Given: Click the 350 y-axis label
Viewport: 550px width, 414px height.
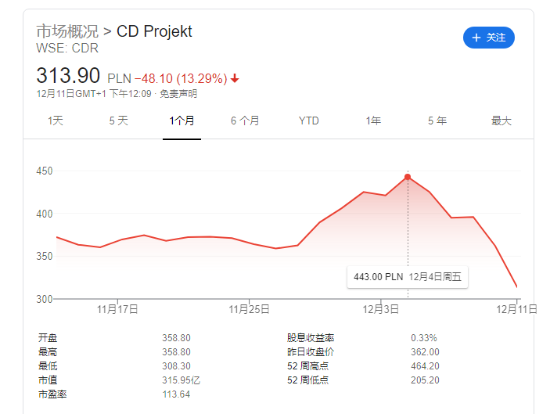Looking at the screenshot, I should tap(45, 256).
